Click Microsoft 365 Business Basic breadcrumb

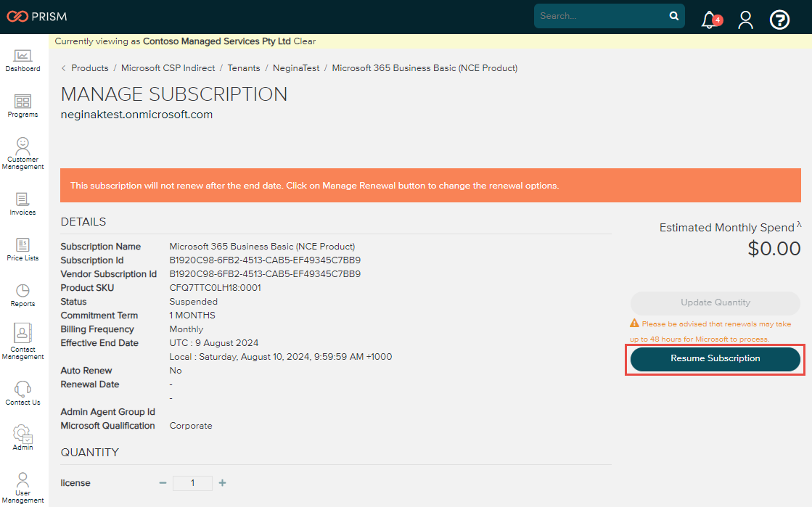coord(425,68)
